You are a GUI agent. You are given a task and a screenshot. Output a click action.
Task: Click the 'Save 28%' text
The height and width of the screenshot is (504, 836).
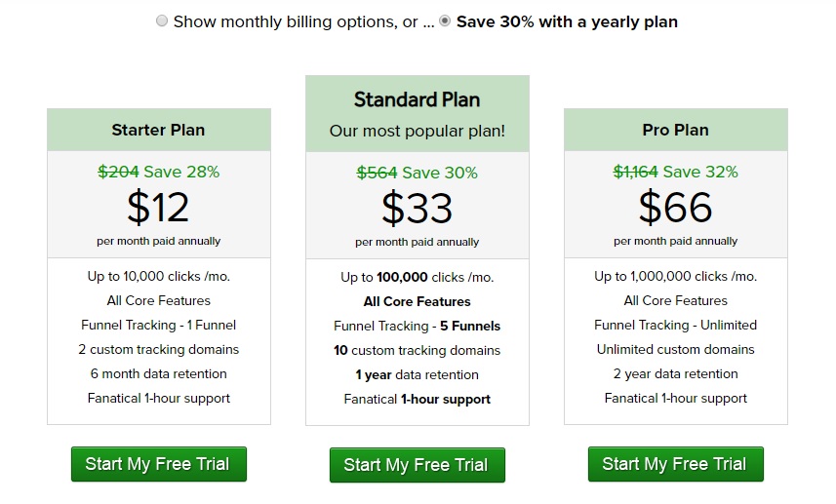181,172
